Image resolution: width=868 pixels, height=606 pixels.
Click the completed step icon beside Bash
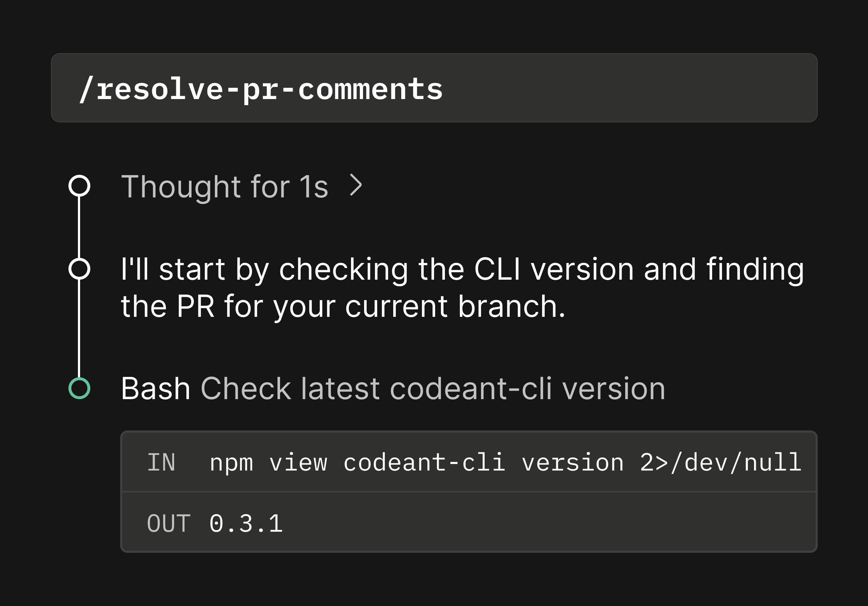tap(79, 388)
